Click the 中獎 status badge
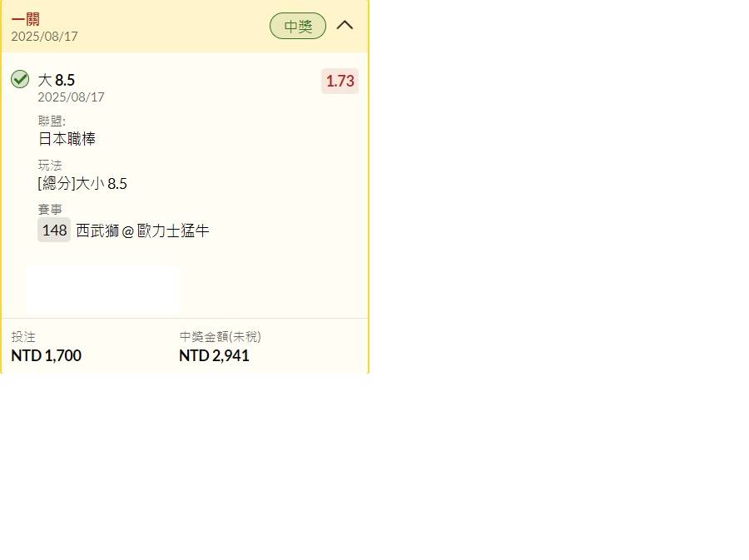The height and width of the screenshot is (560, 749). [298, 26]
